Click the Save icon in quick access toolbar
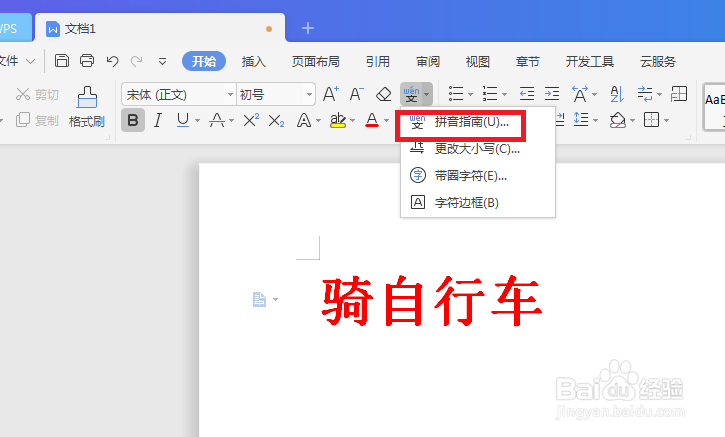Image resolution: width=725 pixels, height=437 pixels. coord(61,61)
